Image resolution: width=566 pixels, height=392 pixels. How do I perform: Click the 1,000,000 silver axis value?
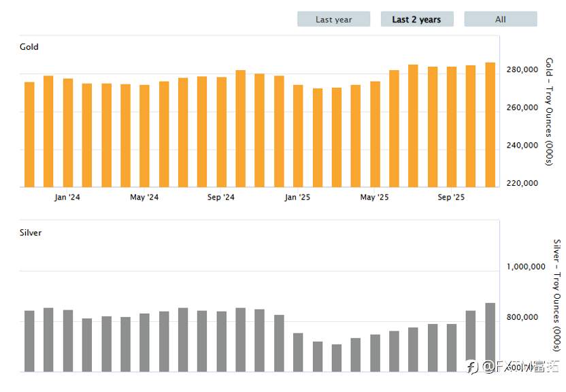[x=526, y=267]
